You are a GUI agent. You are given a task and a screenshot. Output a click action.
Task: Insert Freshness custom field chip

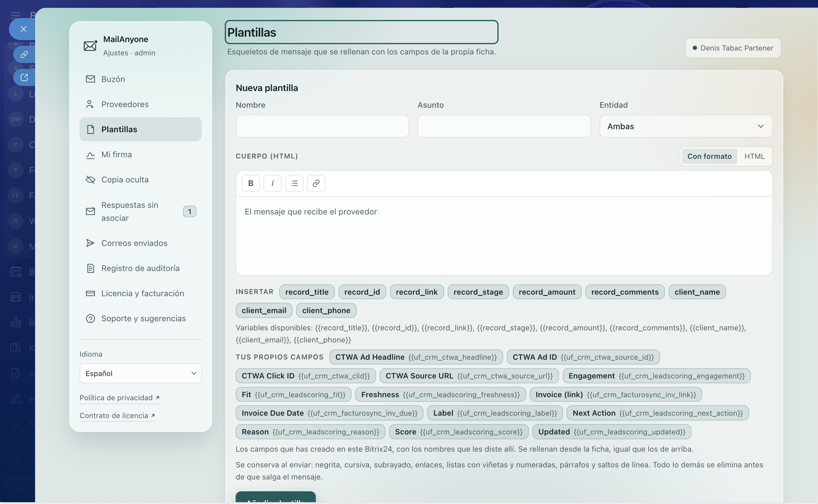pos(440,394)
